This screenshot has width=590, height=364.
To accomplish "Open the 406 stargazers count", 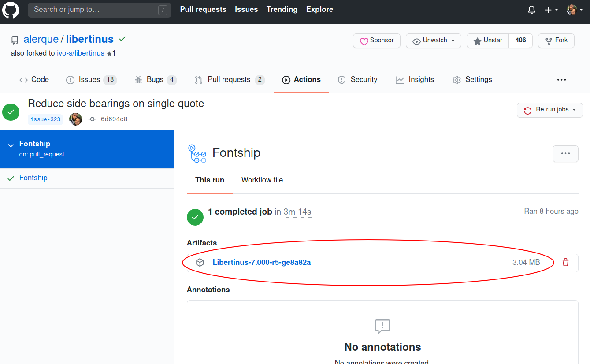I will (x=521, y=41).
